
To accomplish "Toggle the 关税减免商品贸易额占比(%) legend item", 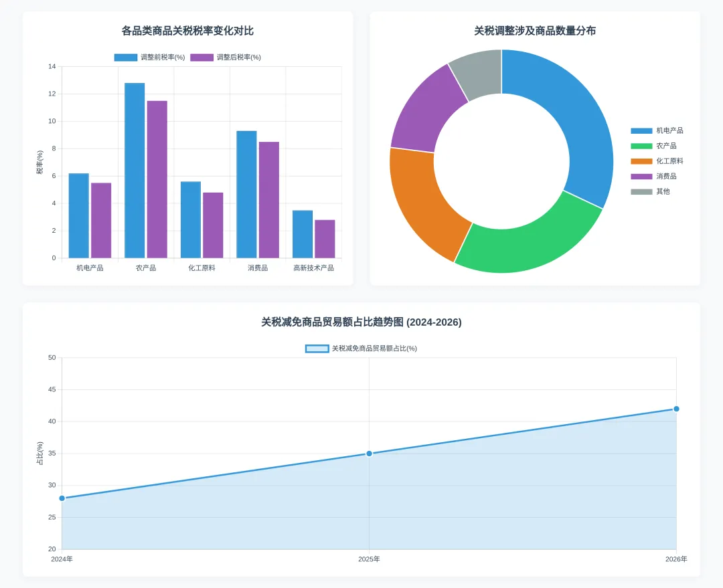I will point(361,349).
